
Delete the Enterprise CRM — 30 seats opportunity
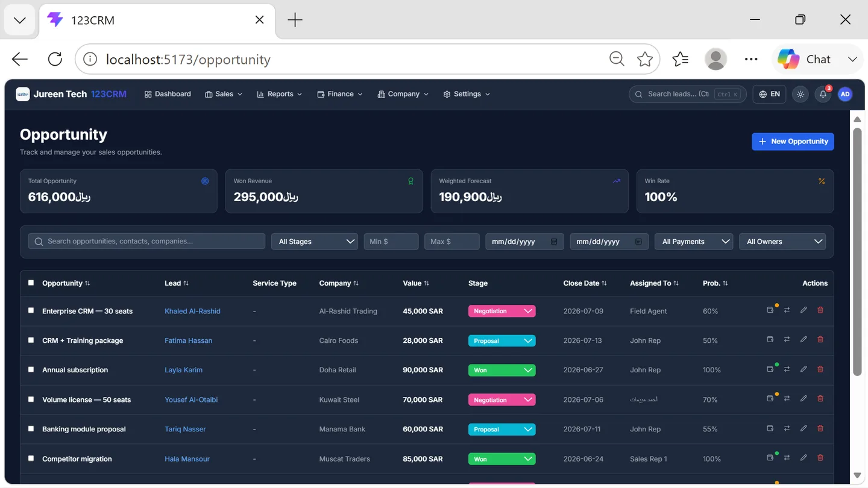point(820,310)
